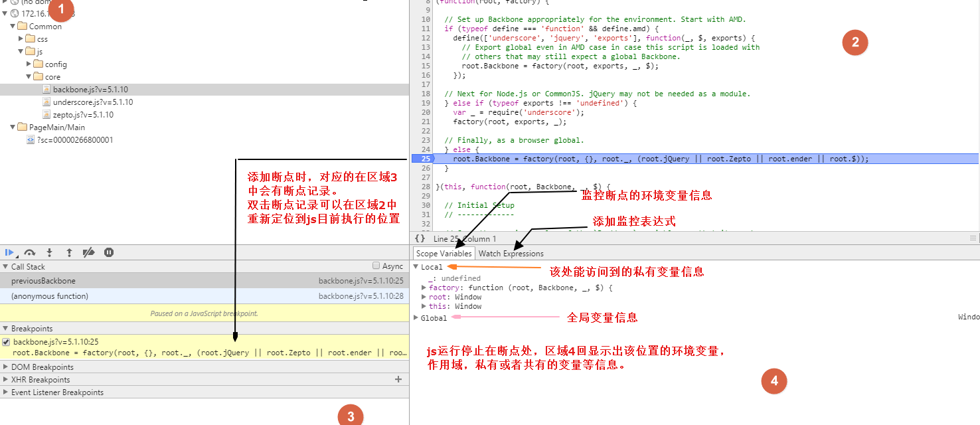The image size is (980, 425).
Task: Switch to the Watch Expressions tab
Action: (x=511, y=253)
